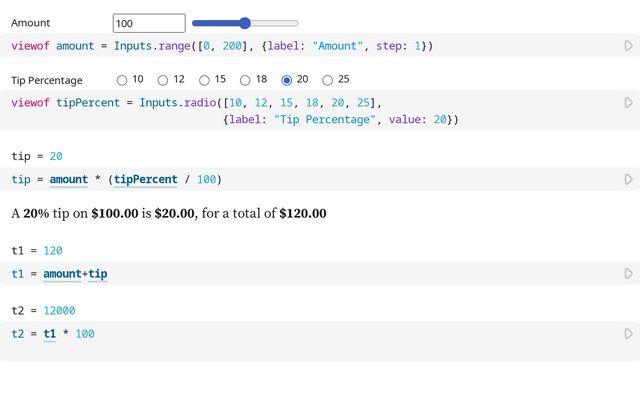Click the tip reference in t1 cell
Viewport: 640px width, 400px height.
click(98, 274)
